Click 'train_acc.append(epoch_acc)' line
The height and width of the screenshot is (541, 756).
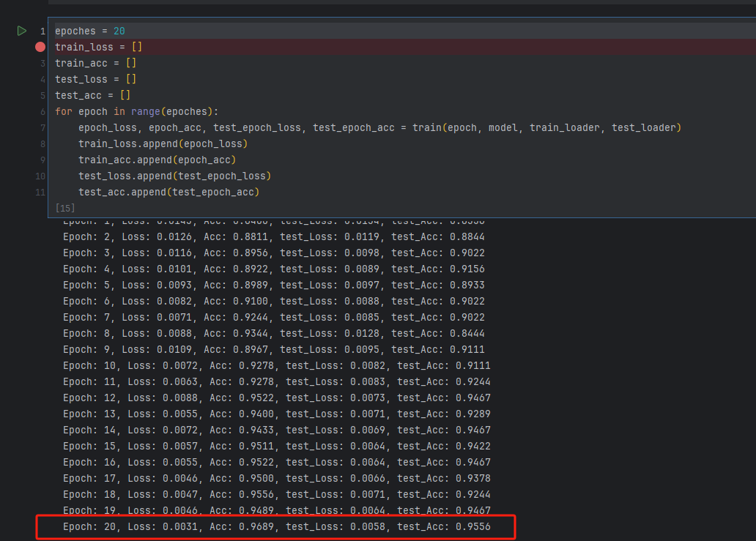pyautogui.click(x=157, y=160)
